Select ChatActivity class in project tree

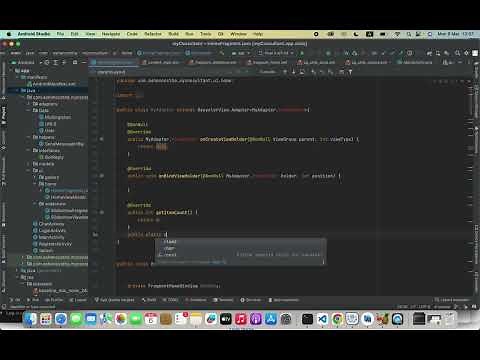point(48,224)
